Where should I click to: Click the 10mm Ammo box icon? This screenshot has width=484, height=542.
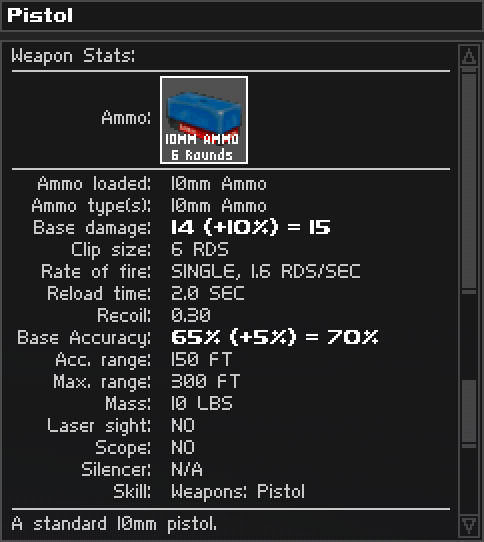point(204,120)
